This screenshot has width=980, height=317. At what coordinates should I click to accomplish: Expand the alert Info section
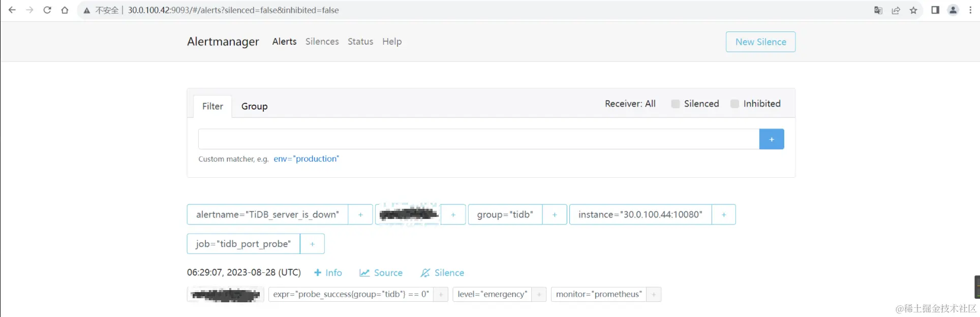[x=328, y=273]
